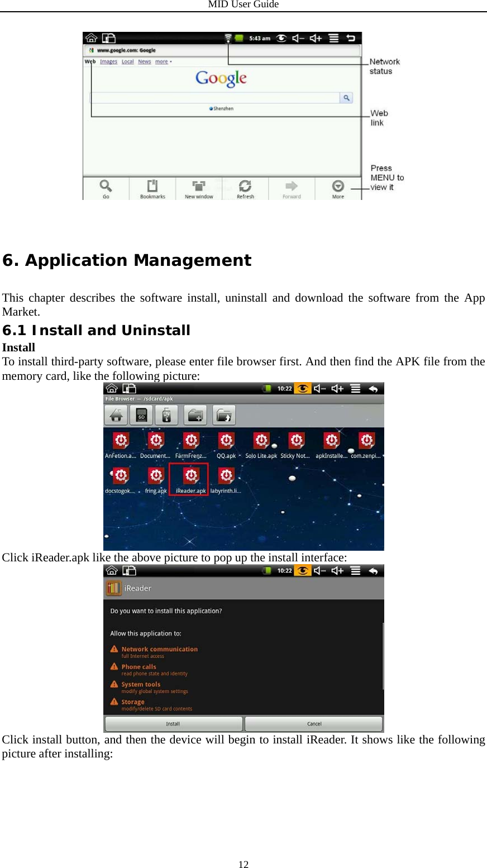487x868 pixels.
Task: Tap Refresh in browser bottom menu
Action: point(245,189)
